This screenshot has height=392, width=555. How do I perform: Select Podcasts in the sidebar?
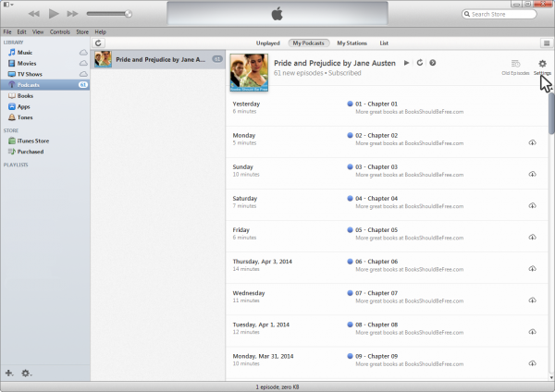pyautogui.click(x=45, y=85)
